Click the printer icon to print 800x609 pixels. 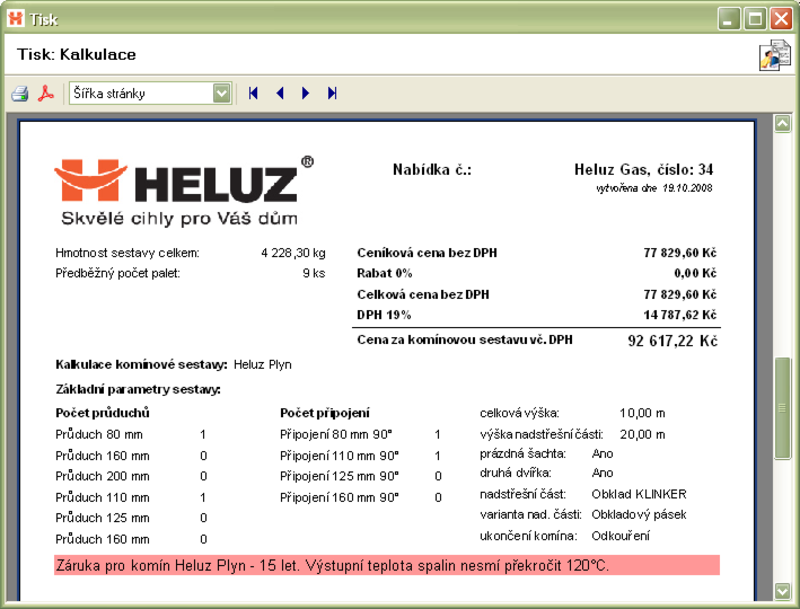[x=20, y=93]
